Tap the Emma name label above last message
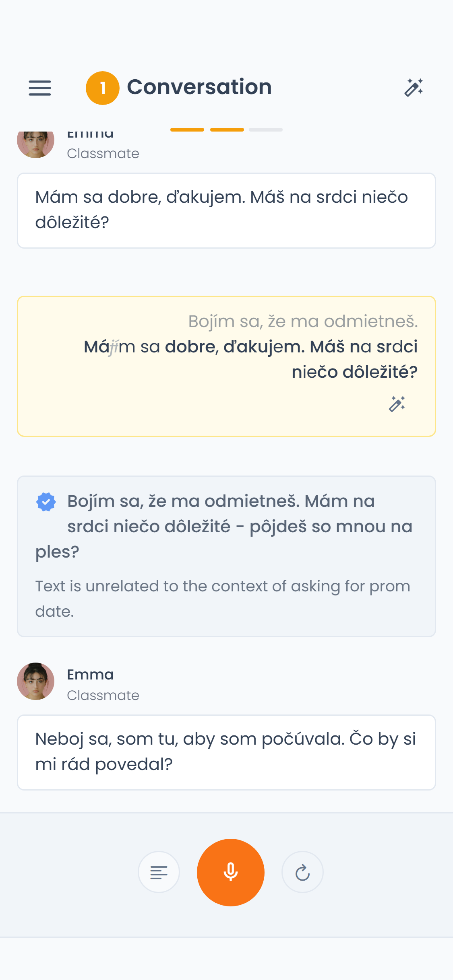 coord(90,674)
